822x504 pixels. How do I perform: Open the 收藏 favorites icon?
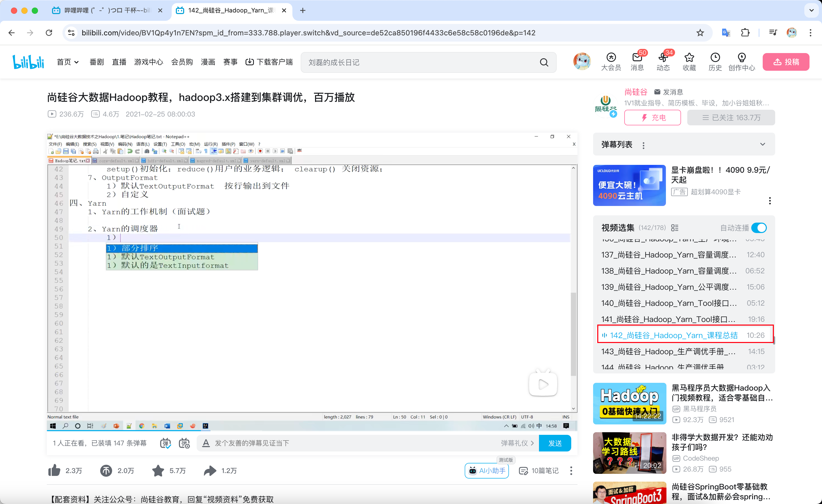tap(689, 62)
